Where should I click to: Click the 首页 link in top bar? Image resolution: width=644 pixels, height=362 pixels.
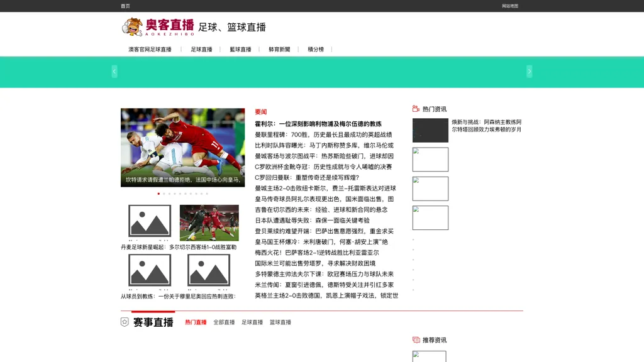pyautogui.click(x=125, y=6)
